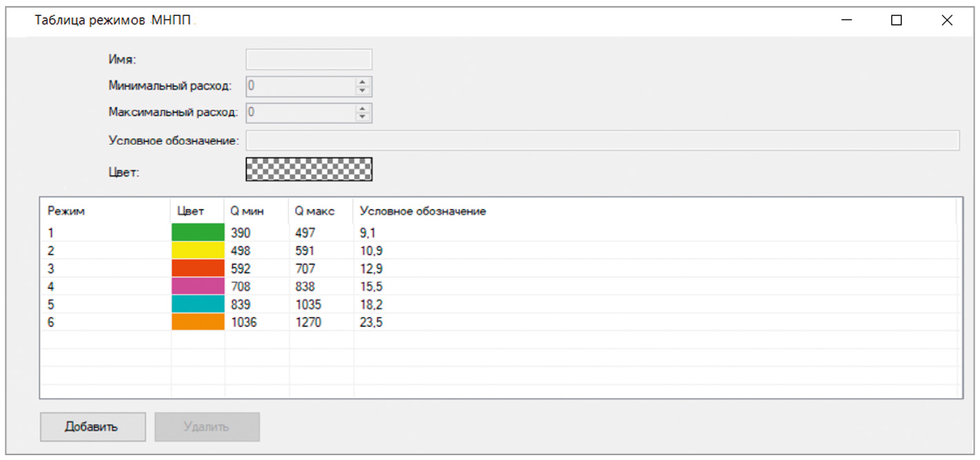Click the Условное обозначение input field

click(602, 140)
